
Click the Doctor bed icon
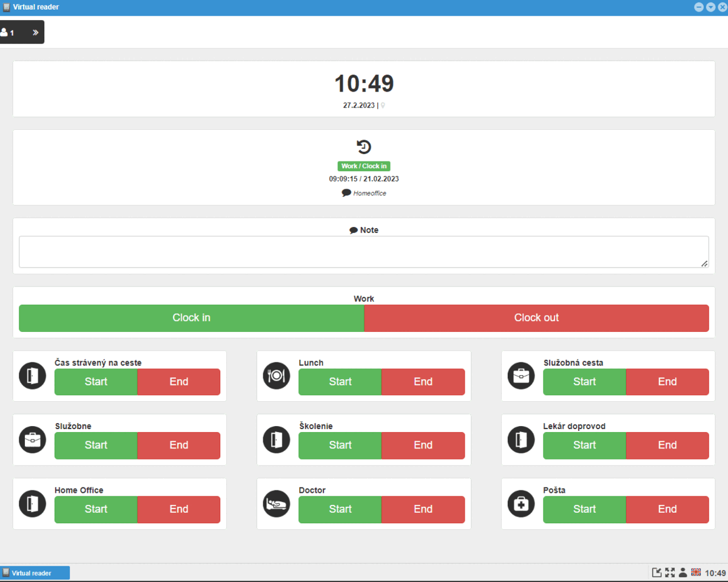(x=276, y=504)
